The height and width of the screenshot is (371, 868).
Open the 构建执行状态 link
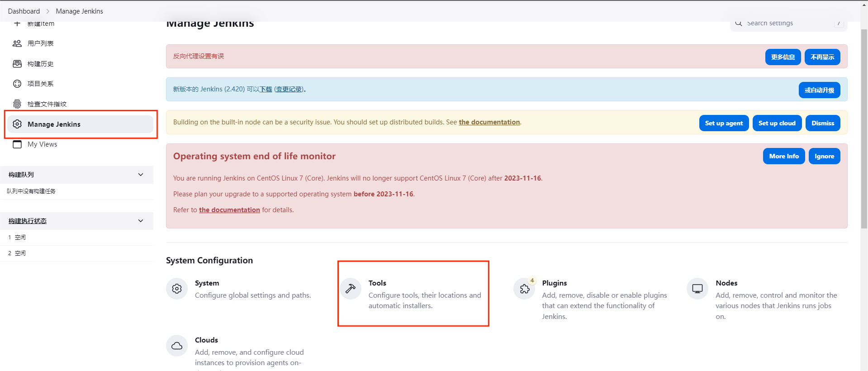28,221
